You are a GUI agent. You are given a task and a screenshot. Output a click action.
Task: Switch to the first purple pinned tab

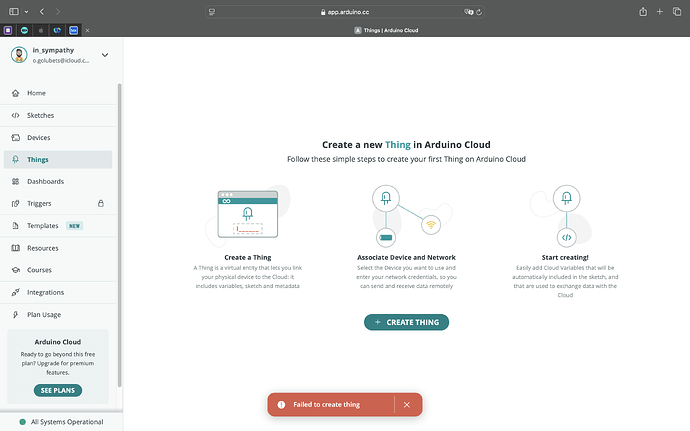click(x=8, y=30)
